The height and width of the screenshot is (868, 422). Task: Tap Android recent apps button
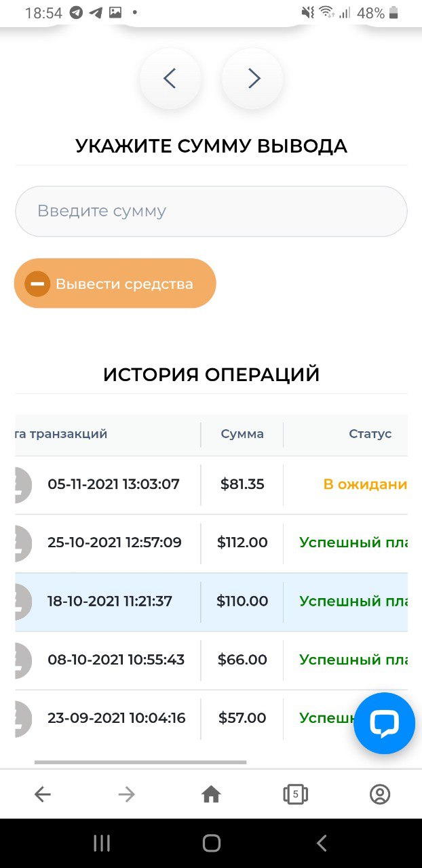coord(102,843)
